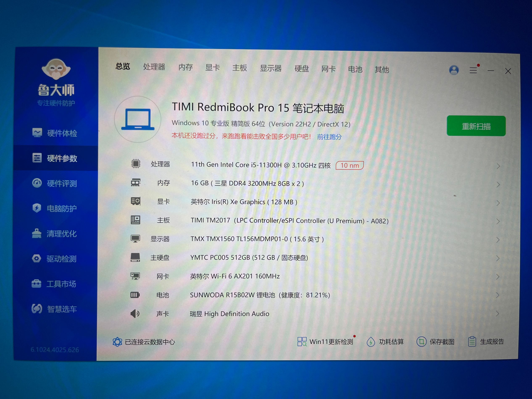The image size is (532, 399).
Task: Click the battery icon
Action: (x=135, y=295)
